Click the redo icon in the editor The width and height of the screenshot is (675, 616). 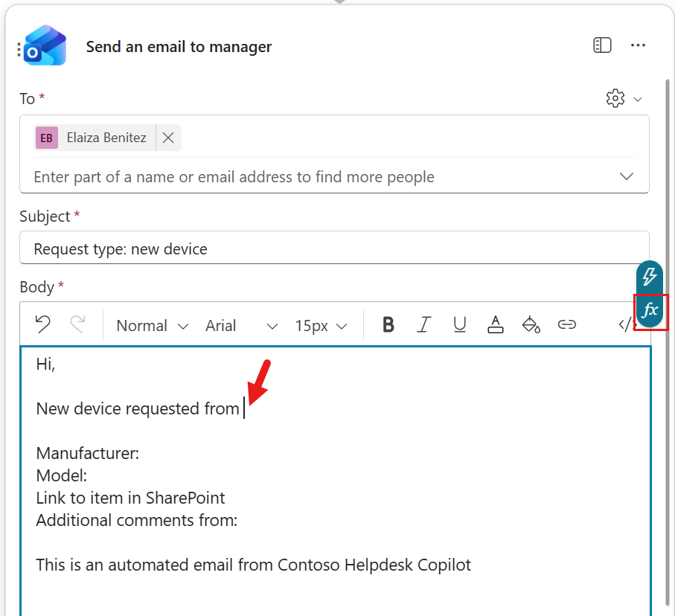77,325
